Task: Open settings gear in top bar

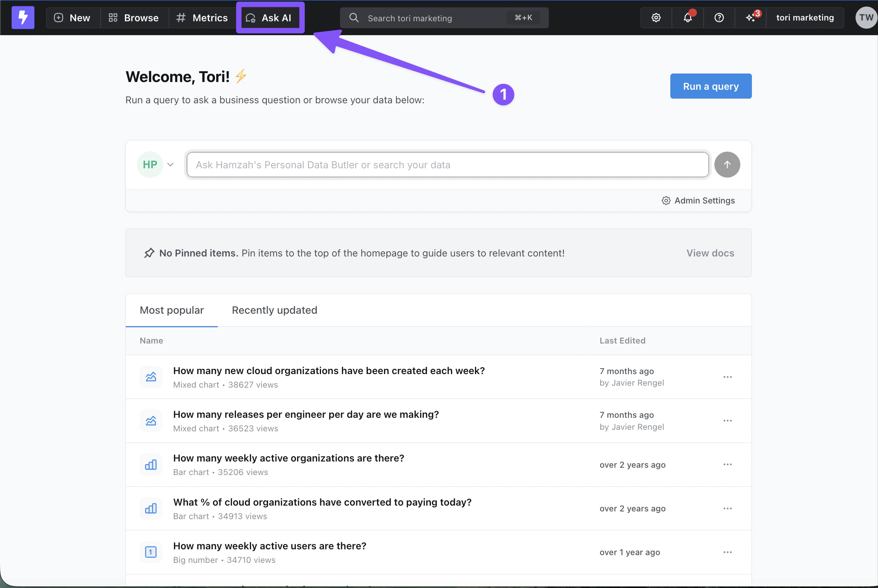Action: coord(656,17)
